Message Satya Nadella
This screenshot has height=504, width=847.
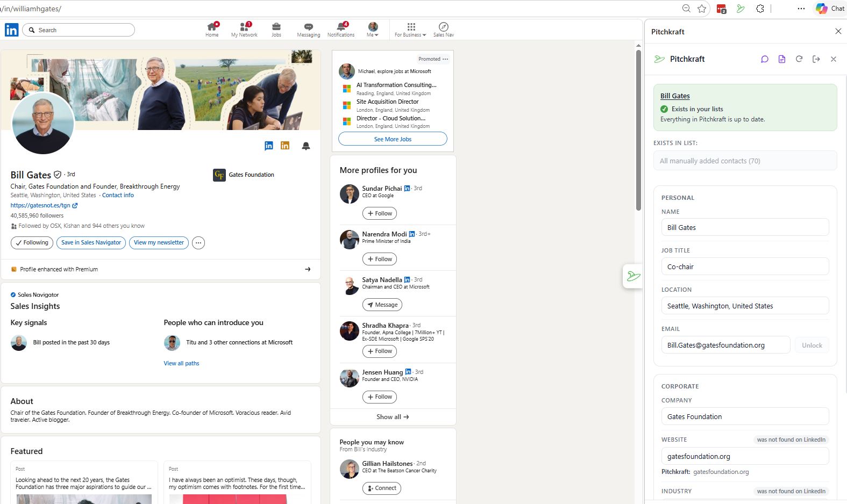click(x=382, y=305)
